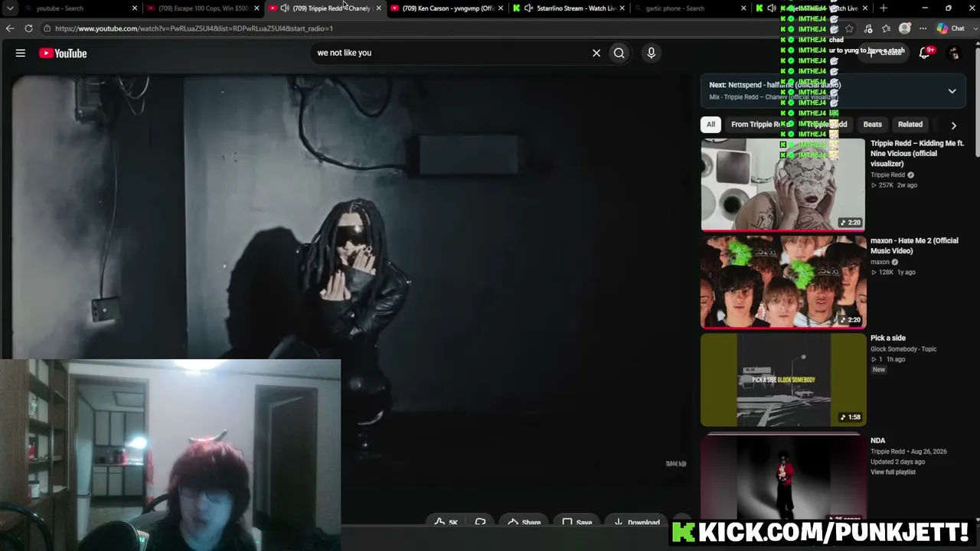The width and height of the screenshot is (980, 551).
Task: Start voice search with the microphone
Action: pos(652,53)
